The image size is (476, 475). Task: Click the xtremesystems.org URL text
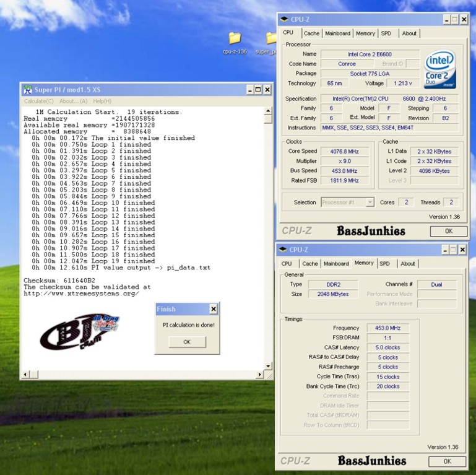pos(81,294)
